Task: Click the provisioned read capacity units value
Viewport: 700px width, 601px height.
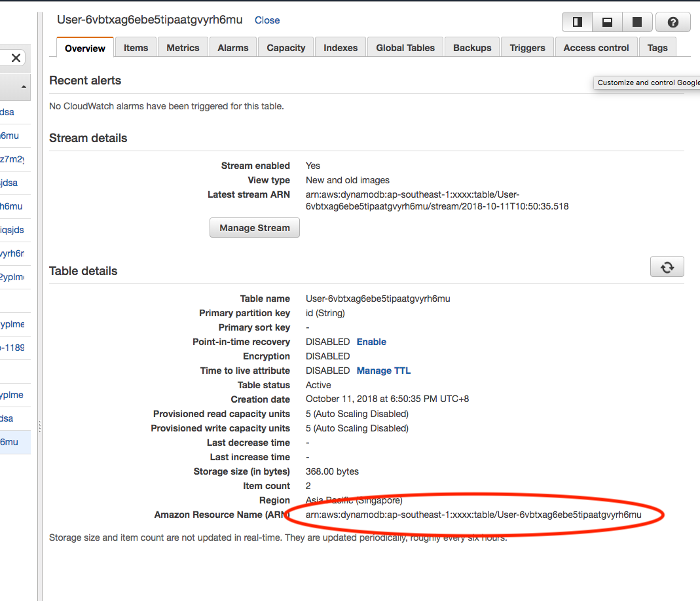Action: tap(357, 414)
